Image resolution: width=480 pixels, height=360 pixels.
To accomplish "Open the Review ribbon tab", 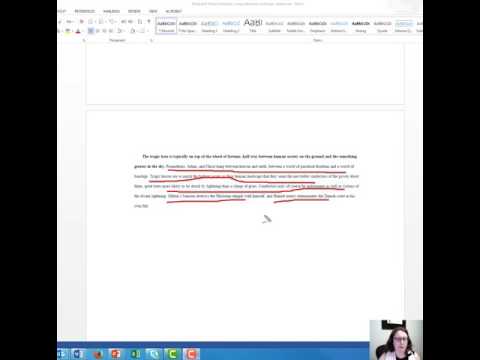I will 134,11.
